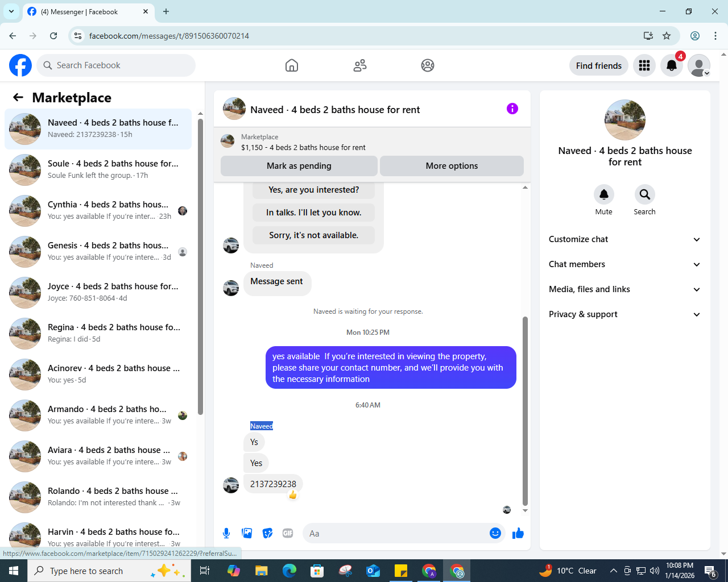Record a voice clip with microphone icon
The width and height of the screenshot is (728, 582).
(x=226, y=533)
